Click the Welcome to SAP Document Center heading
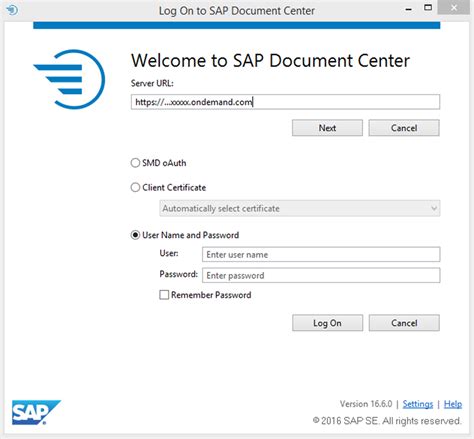This screenshot has width=474, height=439. [270, 61]
